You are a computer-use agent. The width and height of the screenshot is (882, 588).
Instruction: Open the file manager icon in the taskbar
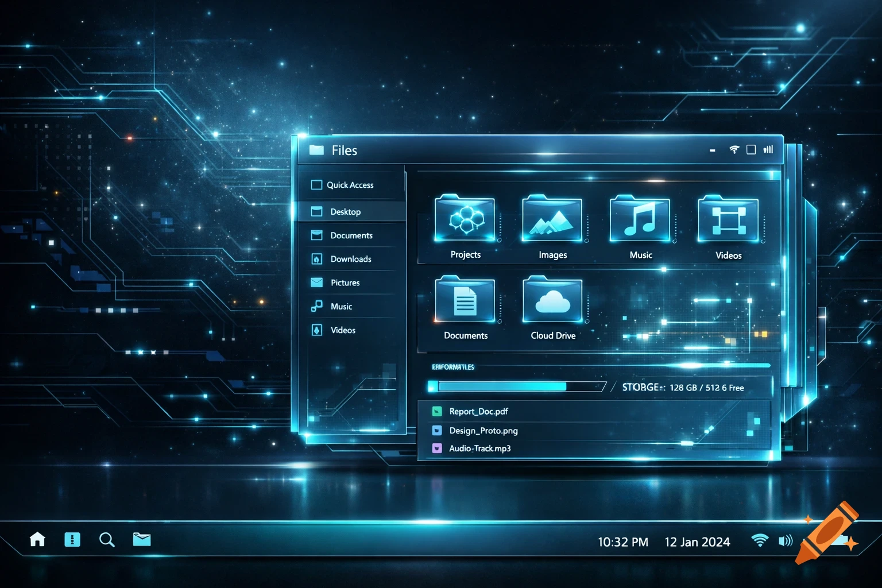pos(141,540)
